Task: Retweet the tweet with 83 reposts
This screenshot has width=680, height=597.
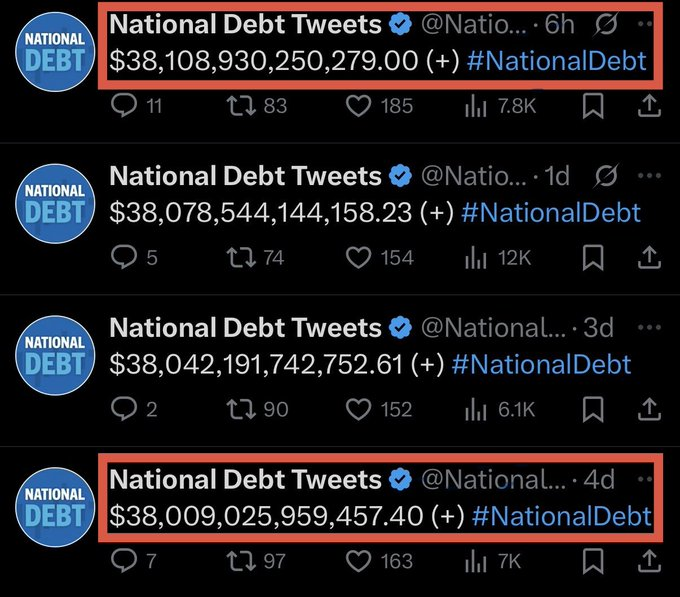Action: pyautogui.click(x=241, y=105)
